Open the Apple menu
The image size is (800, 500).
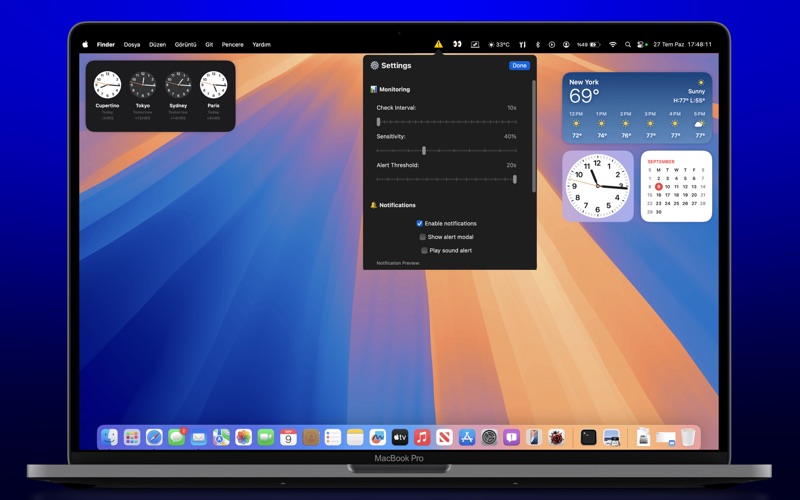tap(85, 44)
